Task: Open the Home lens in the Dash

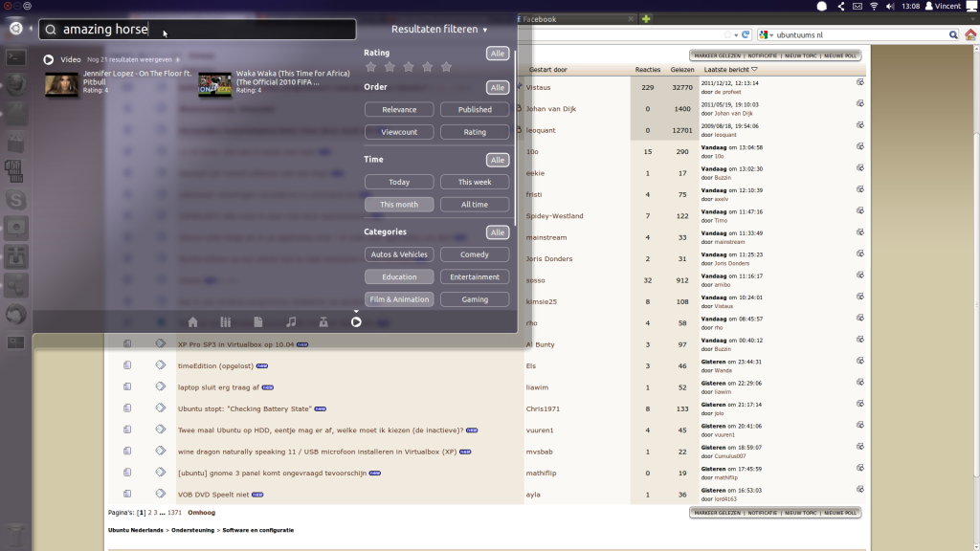Action: (x=192, y=322)
